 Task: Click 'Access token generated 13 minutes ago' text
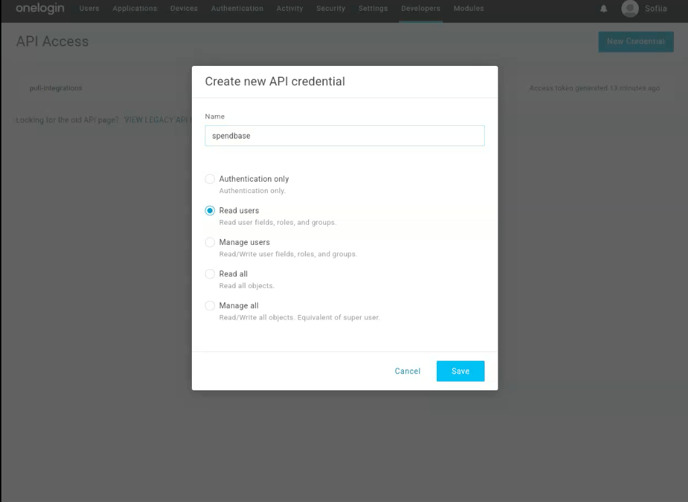(x=595, y=88)
